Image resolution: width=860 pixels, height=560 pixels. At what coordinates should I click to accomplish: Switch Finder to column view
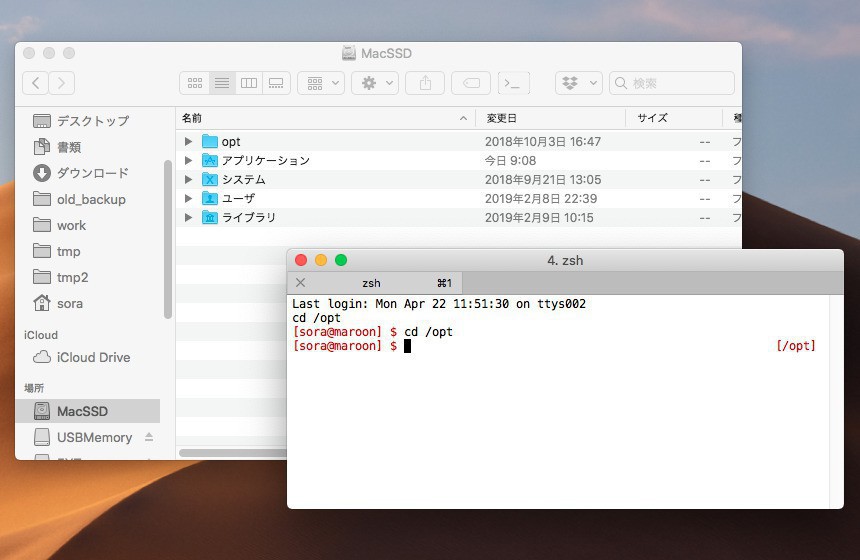point(249,83)
